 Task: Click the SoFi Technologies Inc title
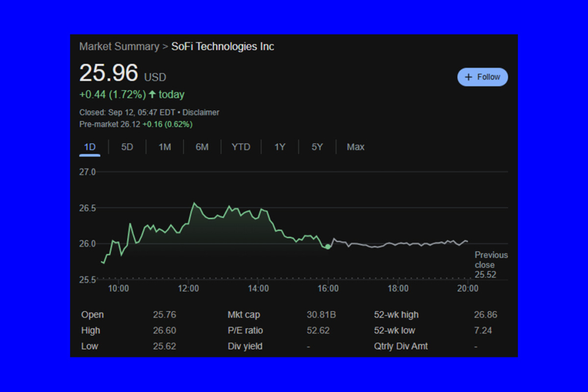[222, 46]
